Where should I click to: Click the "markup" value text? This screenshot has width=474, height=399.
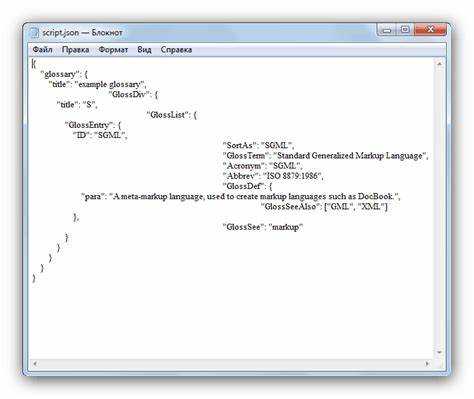(x=286, y=227)
